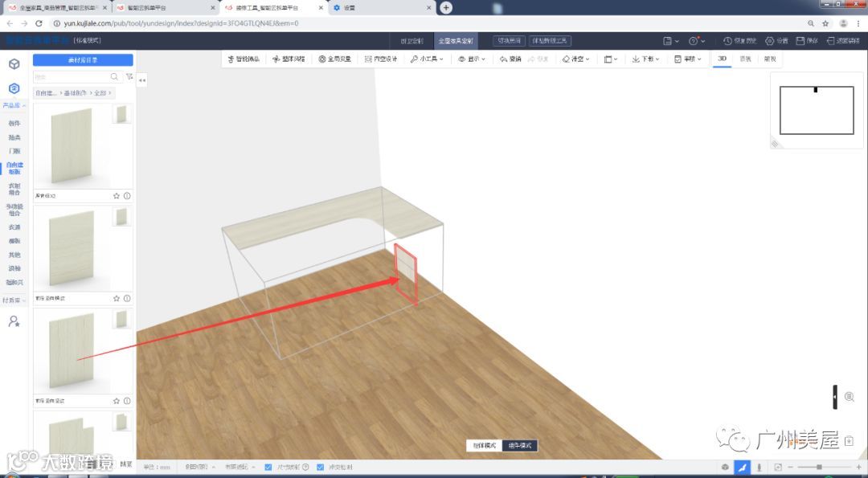Image resolution: width=868 pixels, height=478 pixels.
Task: Expand the document dropdown in header
Action: coord(671,41)
